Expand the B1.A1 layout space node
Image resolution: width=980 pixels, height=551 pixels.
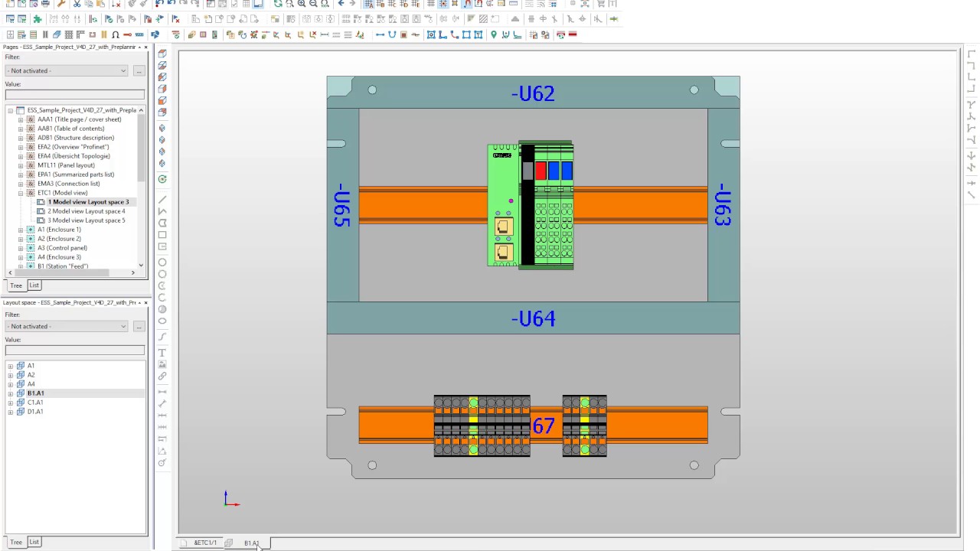(x=11, y=393)
